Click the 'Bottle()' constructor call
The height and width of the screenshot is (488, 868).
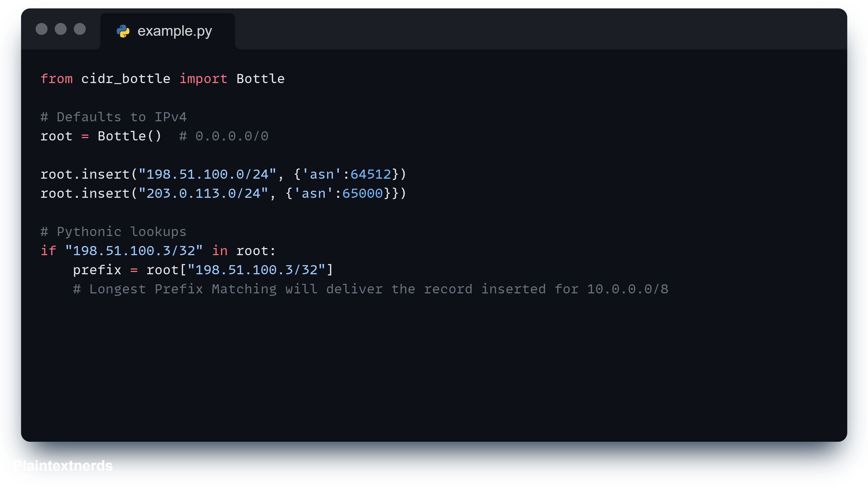[x=129, y=136]
